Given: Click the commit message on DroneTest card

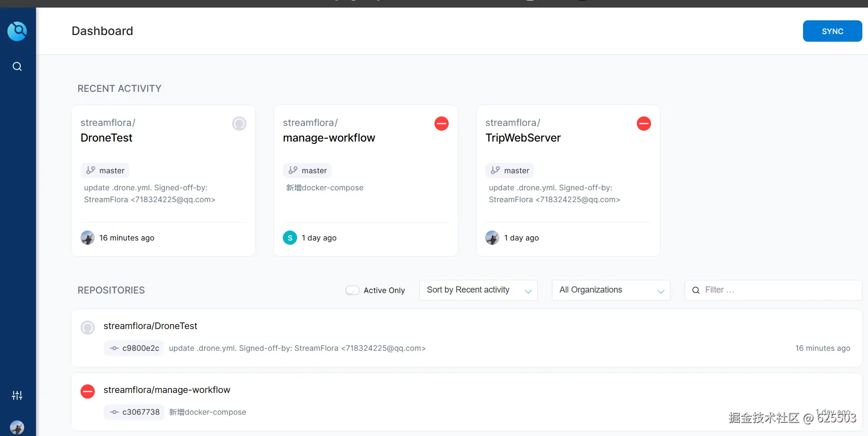Looking at the screenshot, I should [x=150, y=194].
